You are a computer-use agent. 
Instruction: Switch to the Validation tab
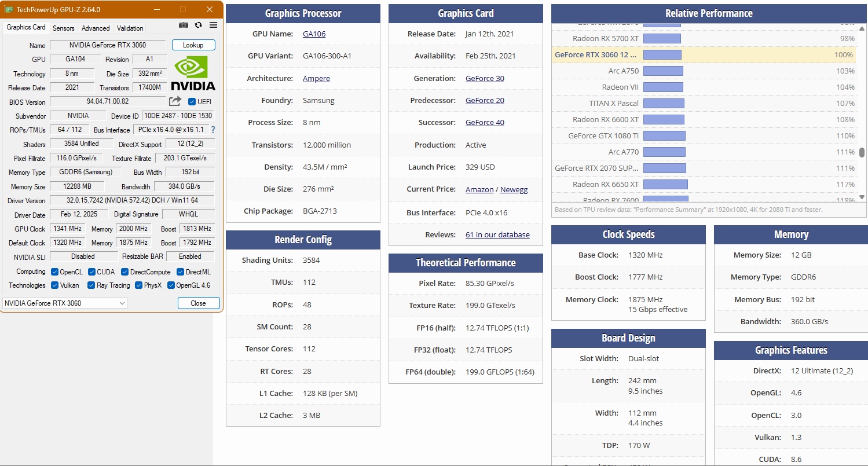coord(130,28)
